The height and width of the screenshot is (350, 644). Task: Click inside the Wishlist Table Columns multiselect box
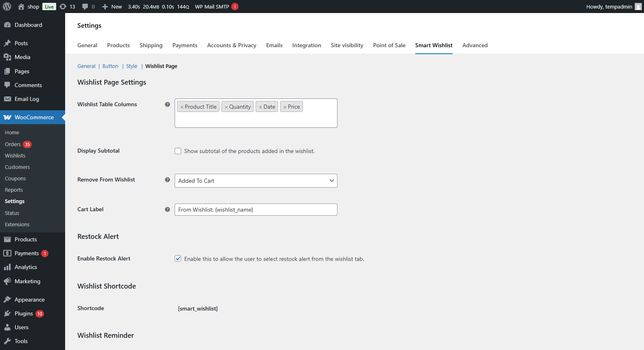[x=256, y=120]
